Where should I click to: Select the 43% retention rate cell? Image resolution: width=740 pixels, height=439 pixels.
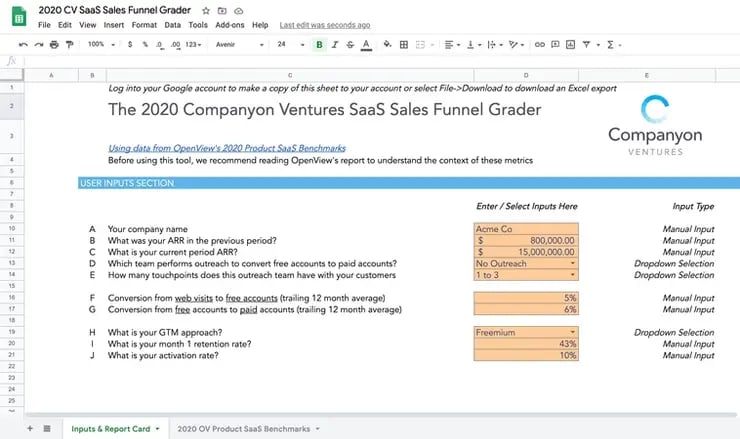(526, 344)
